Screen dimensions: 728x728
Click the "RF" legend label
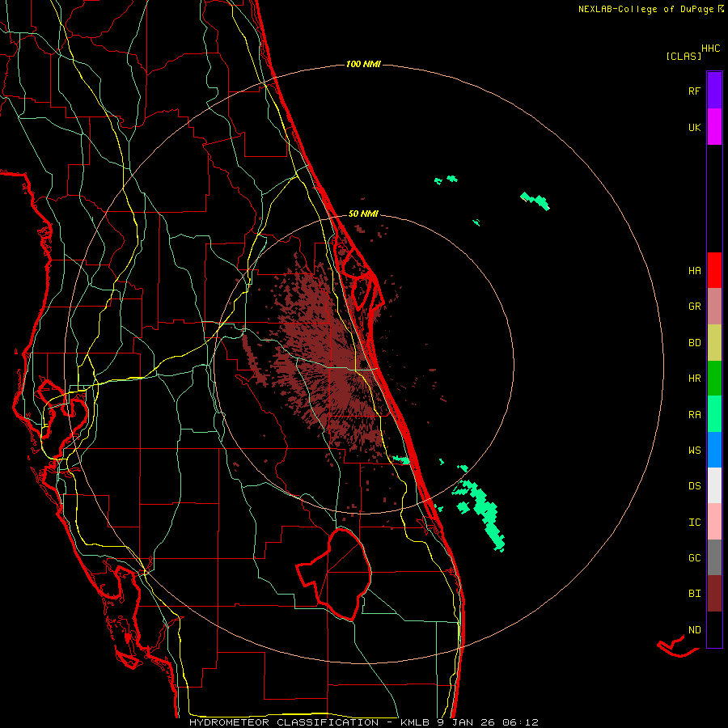tap(694, 91)
